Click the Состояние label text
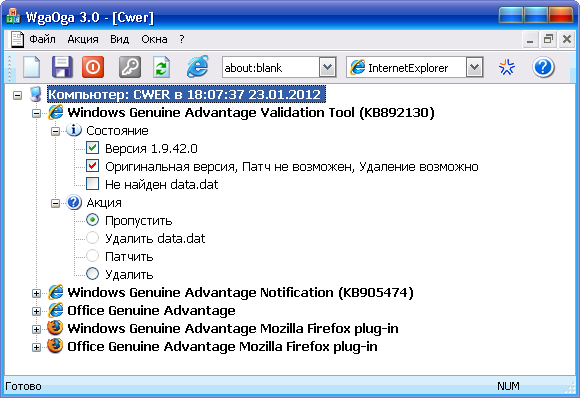The image size is (580, 398). pos(117,131)
